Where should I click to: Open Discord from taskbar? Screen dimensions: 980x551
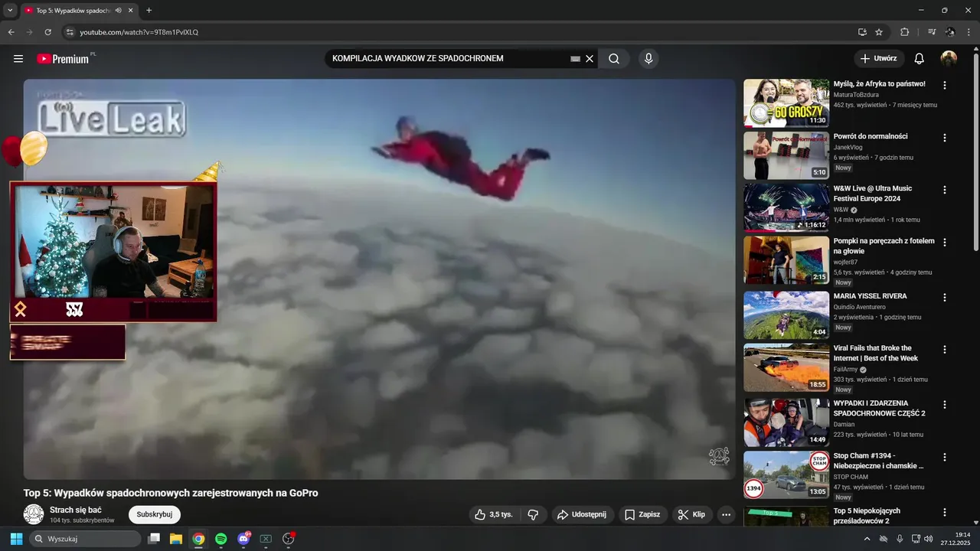pyautogui.click(x=244, y=539)
